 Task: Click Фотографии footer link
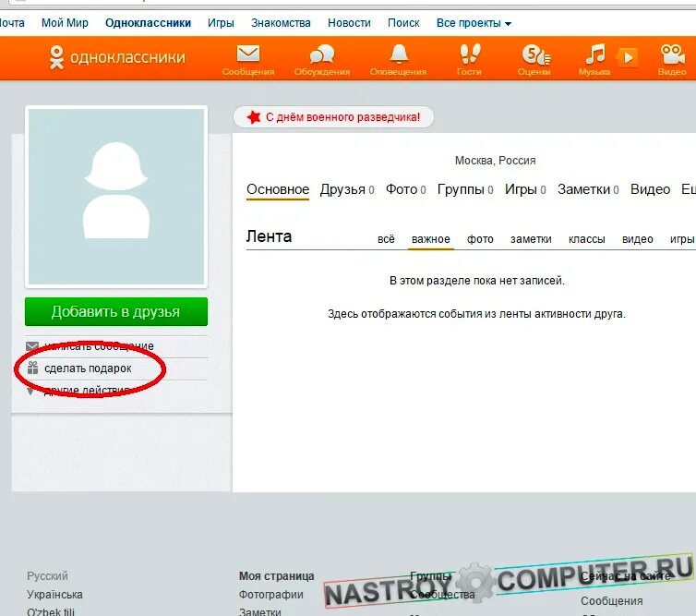270,595
